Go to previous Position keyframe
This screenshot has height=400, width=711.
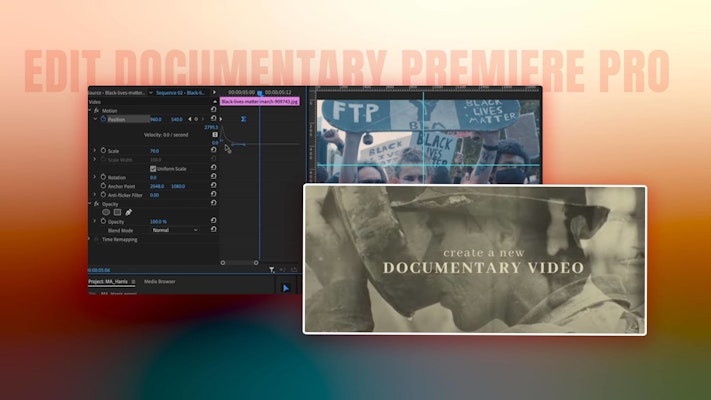click(x=190, y=119)
